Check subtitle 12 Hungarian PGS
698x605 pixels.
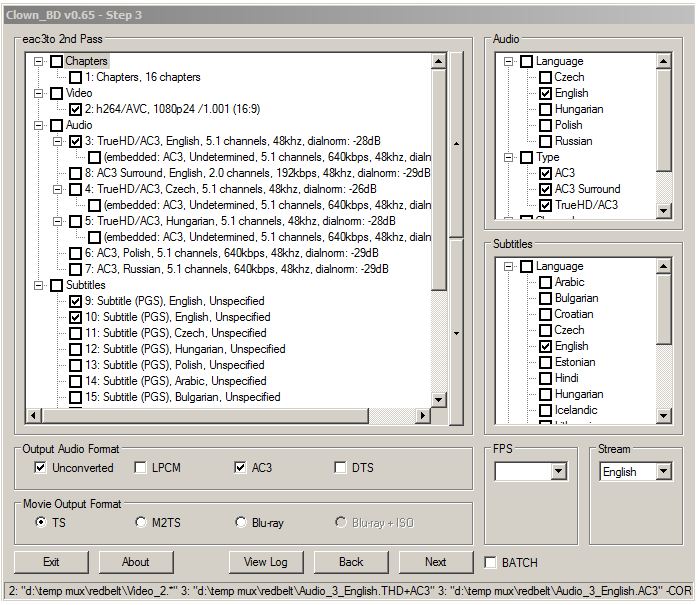(75, 350)
